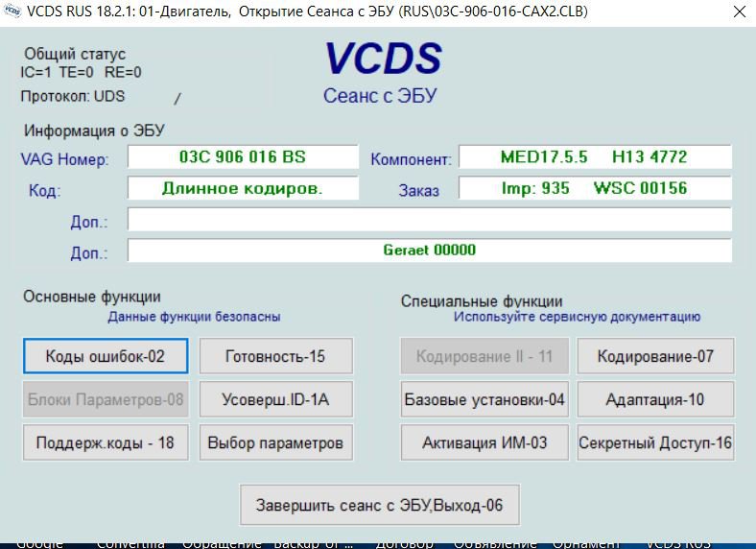Viewport: 756px width, 549px height.
Task: Click Компонент field MED17.5.5 H13 4772
Action: pyautogui.click(x=595, y=156)
